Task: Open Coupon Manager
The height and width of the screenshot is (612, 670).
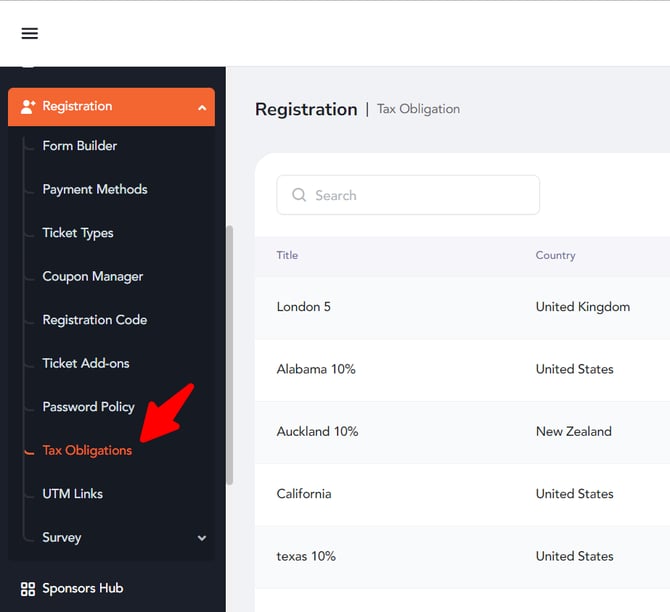Action: click(x=92, y=276)
